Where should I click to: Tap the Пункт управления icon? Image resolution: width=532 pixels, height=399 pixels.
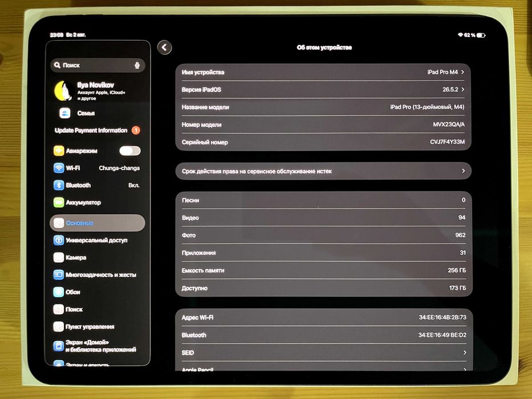(x=59, y=327)
